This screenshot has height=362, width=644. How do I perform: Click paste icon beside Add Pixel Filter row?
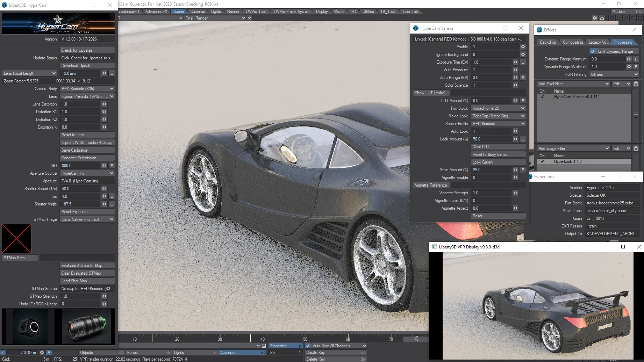click(636, 84)
